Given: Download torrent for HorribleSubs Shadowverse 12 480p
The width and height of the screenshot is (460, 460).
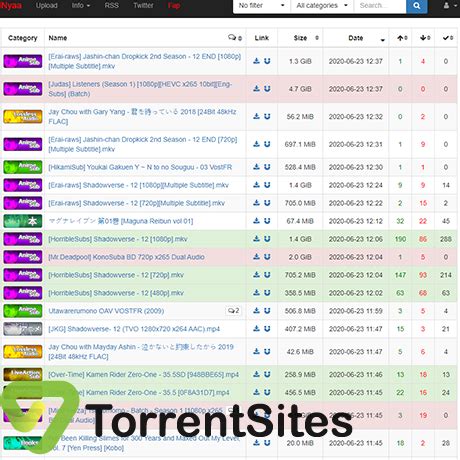Looking at the screenshot, I should tap(256, 293).
